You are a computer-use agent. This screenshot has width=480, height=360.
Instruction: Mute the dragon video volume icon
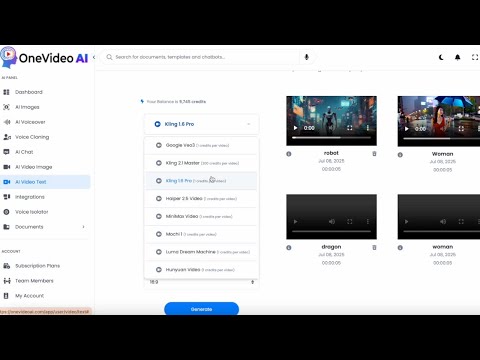(x=332, y=222)
